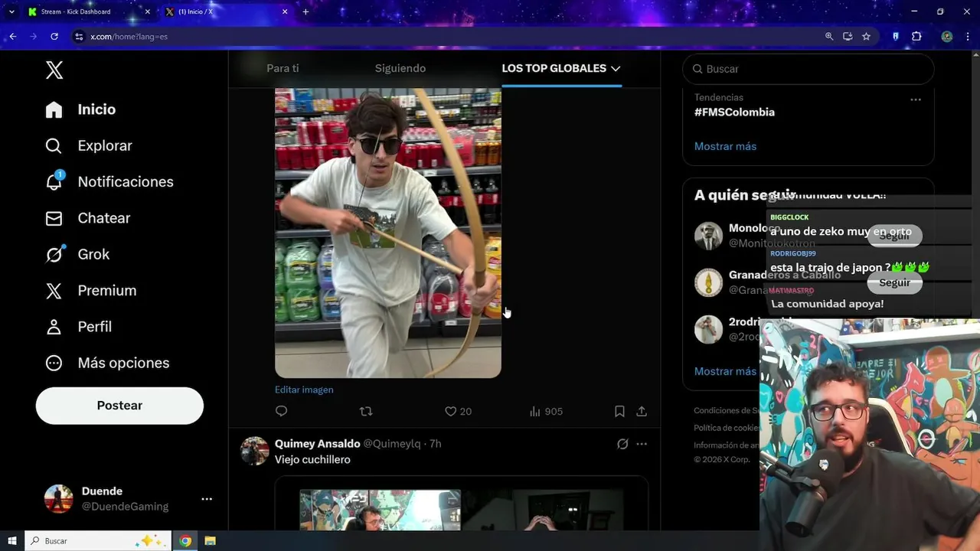This screenshot has height=551, width=980.
Task: Open Chrome three-dot menu
Action: click(969, 36)
